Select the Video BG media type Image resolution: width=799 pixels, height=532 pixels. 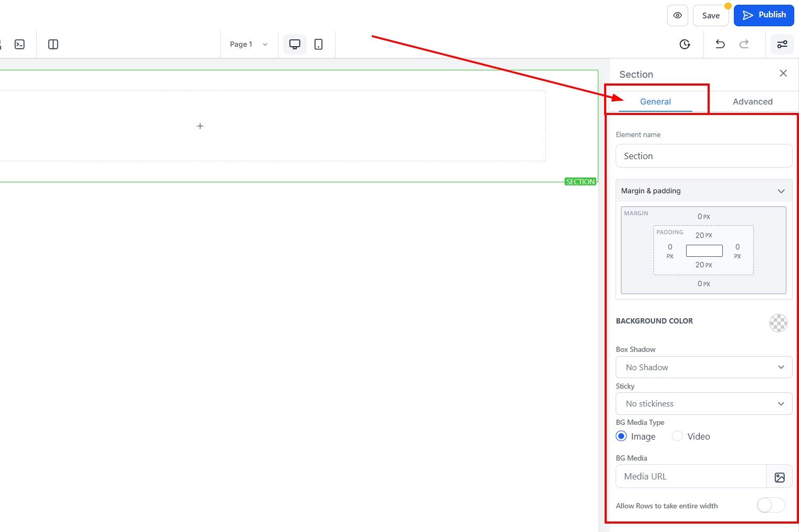point(678,436)
